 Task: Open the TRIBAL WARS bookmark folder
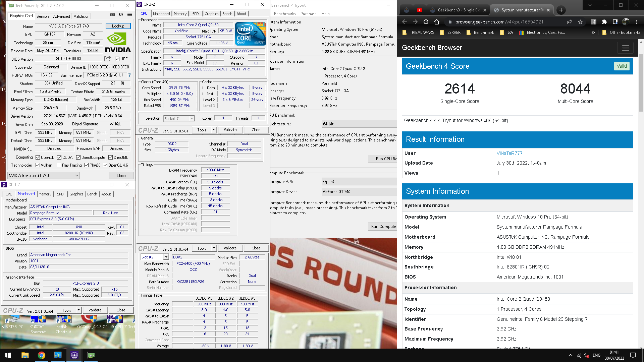click(418, 33)
